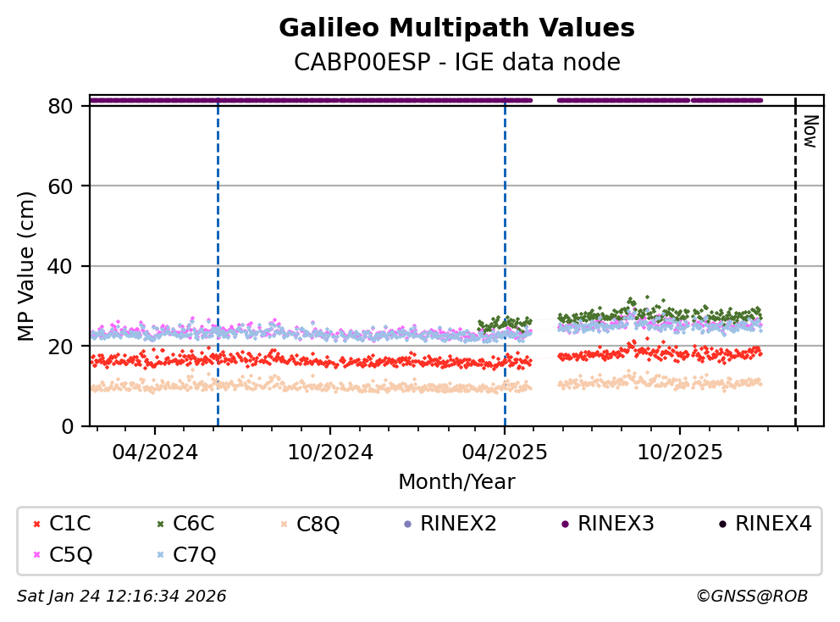Image resolution: width=840 pixels, height=622 pixels.
Task: Click the "Month/Year" axis label
Action: click(x=456, y=482)
